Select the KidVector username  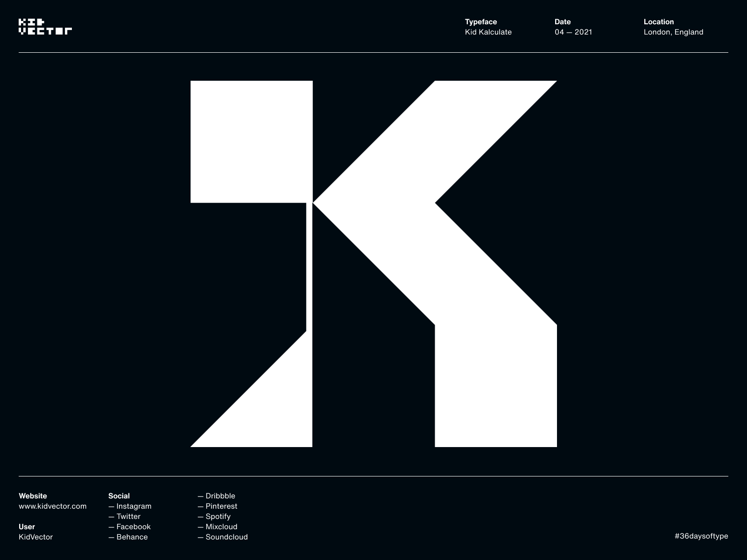pyautogui.click(x=36, y=537)
